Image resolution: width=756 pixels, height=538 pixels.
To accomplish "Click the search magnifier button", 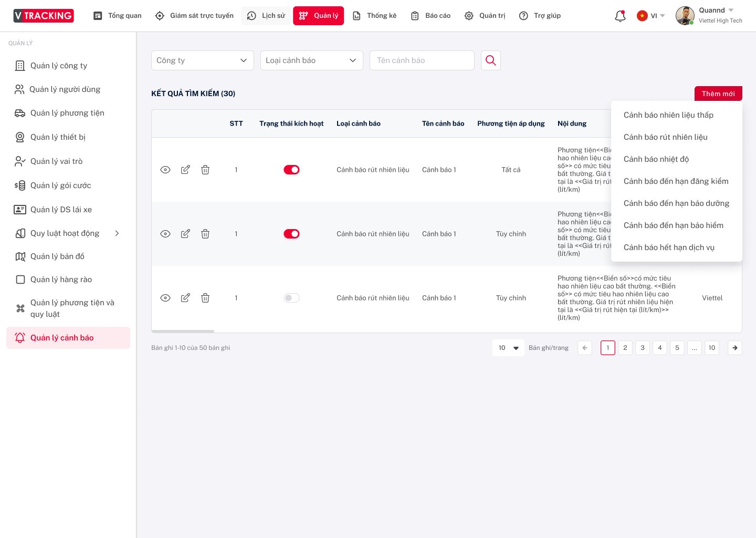I will [491, 60].
